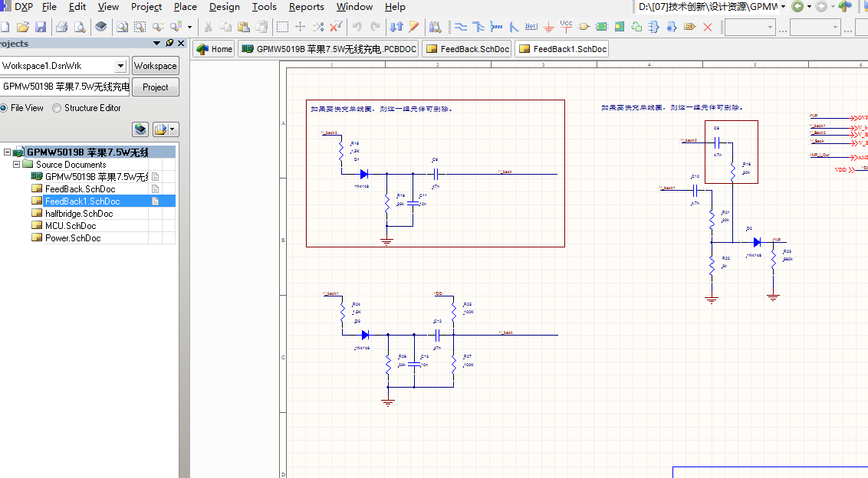Screen dimensions: 868x478
Task: Activate the Move Selection crosshair tool
Action: click(x=300, y=27)
